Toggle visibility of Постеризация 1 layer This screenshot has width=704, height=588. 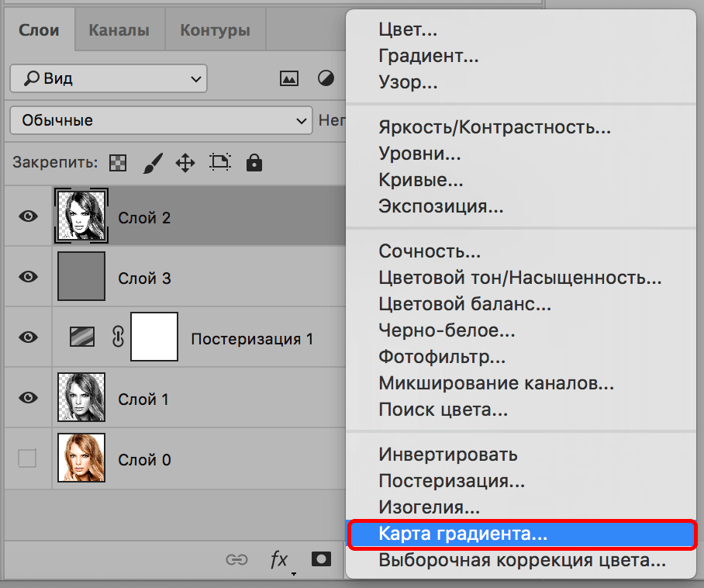point(29,337)
